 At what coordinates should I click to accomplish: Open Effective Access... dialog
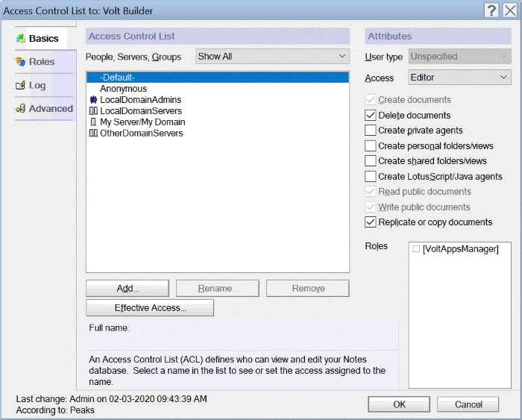(x=150, y=308)
